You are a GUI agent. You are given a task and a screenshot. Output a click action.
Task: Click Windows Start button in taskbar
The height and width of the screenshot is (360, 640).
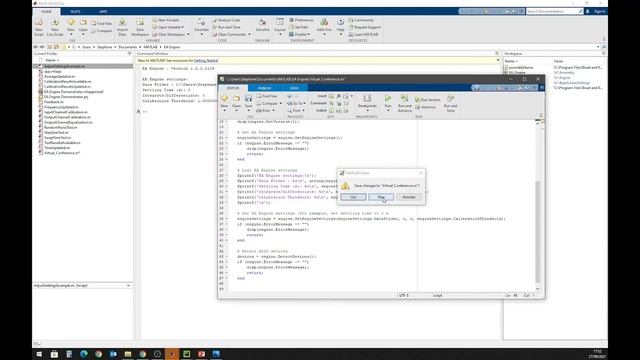(x=39, y=354)
